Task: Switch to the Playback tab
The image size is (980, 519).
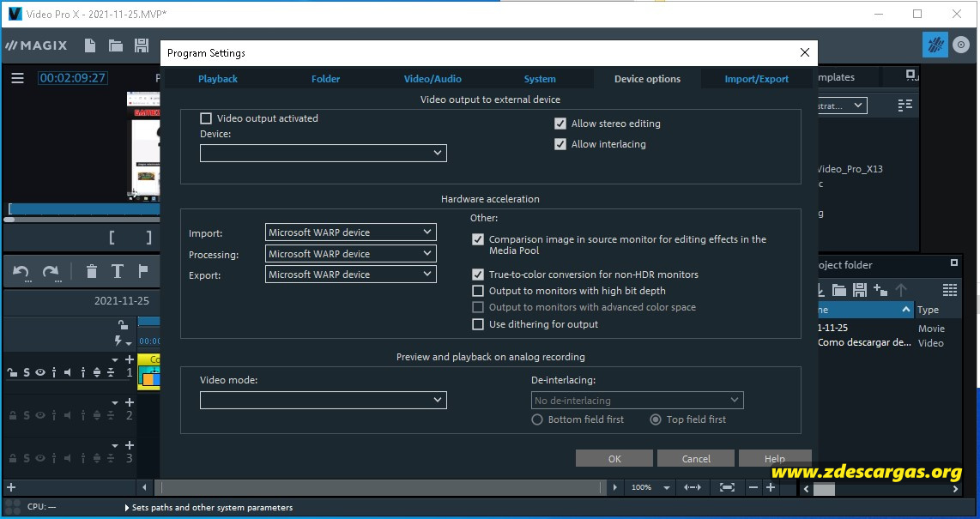Action: (x=217, y=79)
